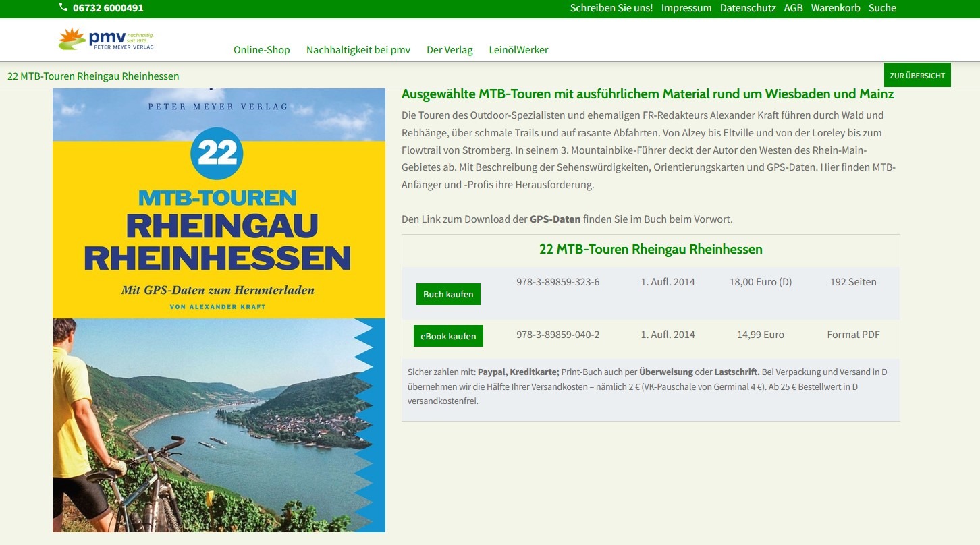Click the green table heading 22 MTB-Touren Rheingau Rheinhessen
The width and height of the screenshot is (980, 545).
(651, 249)
